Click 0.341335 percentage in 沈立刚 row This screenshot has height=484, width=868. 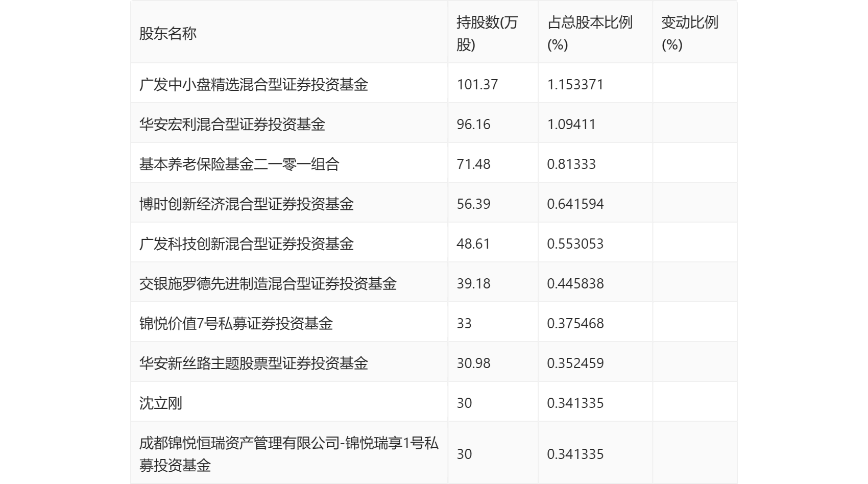(x=575, y=403)
